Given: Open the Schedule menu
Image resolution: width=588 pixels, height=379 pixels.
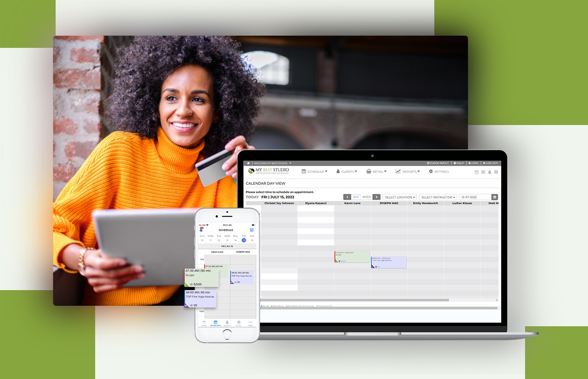Looking at the screenshot, I should pyautogui.click(x=314, y=171).
